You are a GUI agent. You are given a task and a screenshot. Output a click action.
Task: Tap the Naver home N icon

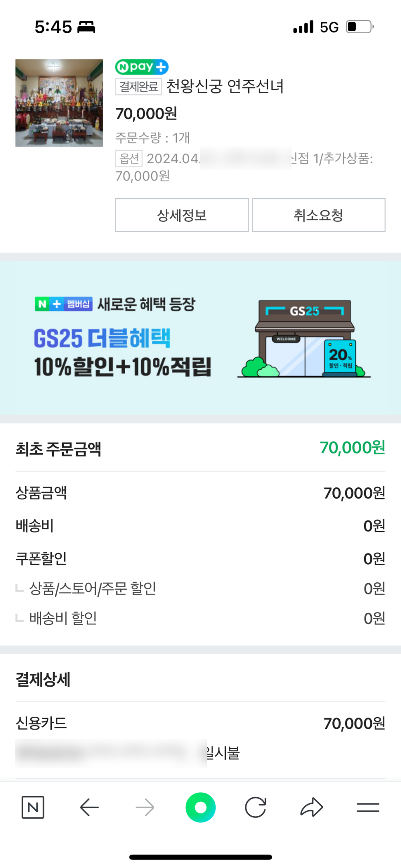(33, 807)
